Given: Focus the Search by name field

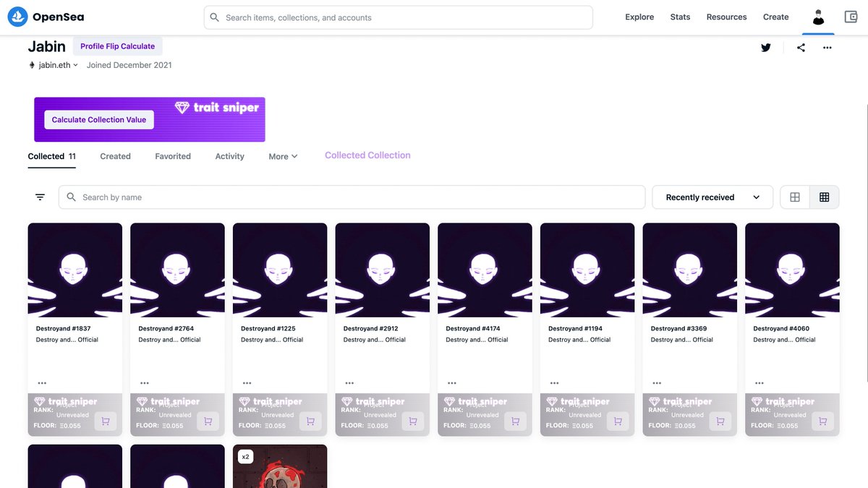Looking at the screenshot, I should [352, 197].
